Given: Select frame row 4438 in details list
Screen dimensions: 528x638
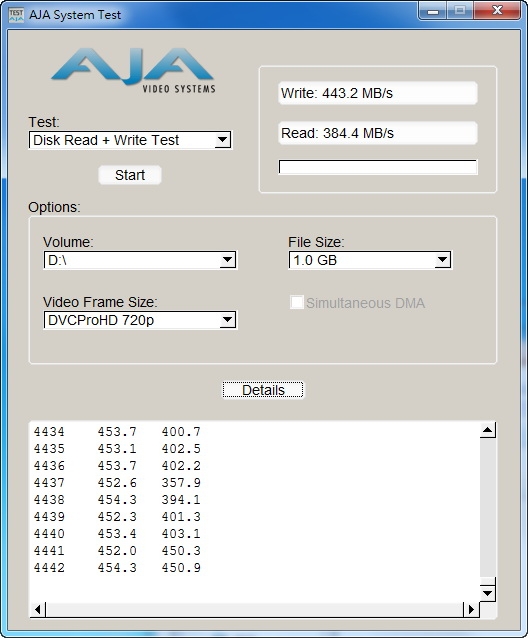Looking at the screenshot, I should click(117, 500).
